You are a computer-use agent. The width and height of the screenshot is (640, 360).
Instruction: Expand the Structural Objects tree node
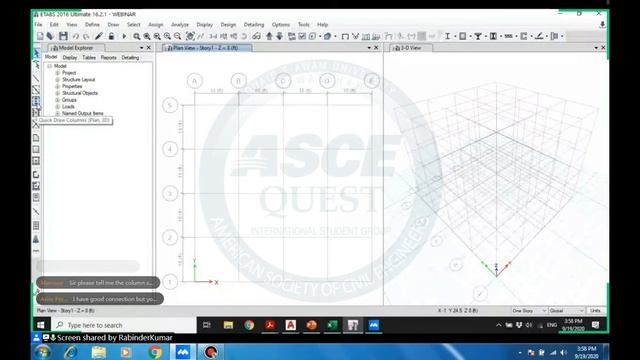click(58, 93)
